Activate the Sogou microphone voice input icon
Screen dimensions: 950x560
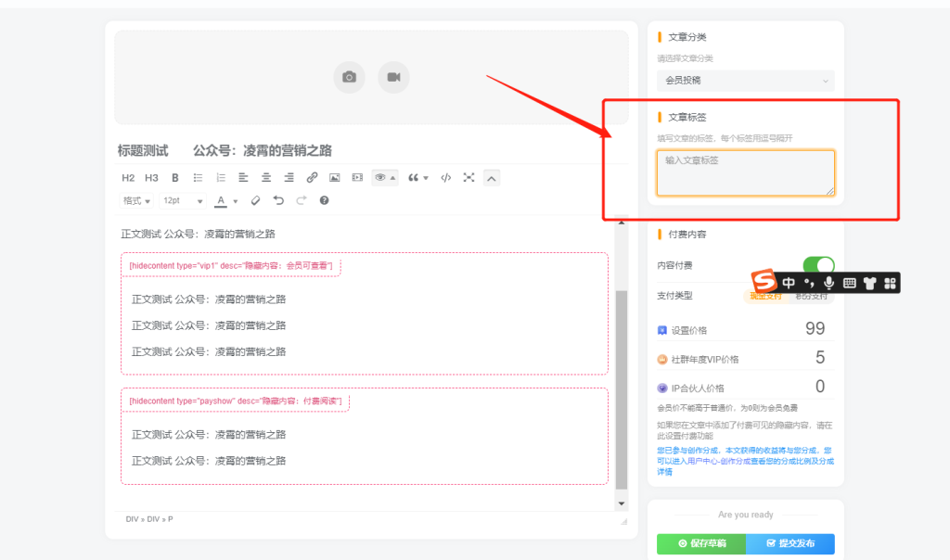[830, 282]
